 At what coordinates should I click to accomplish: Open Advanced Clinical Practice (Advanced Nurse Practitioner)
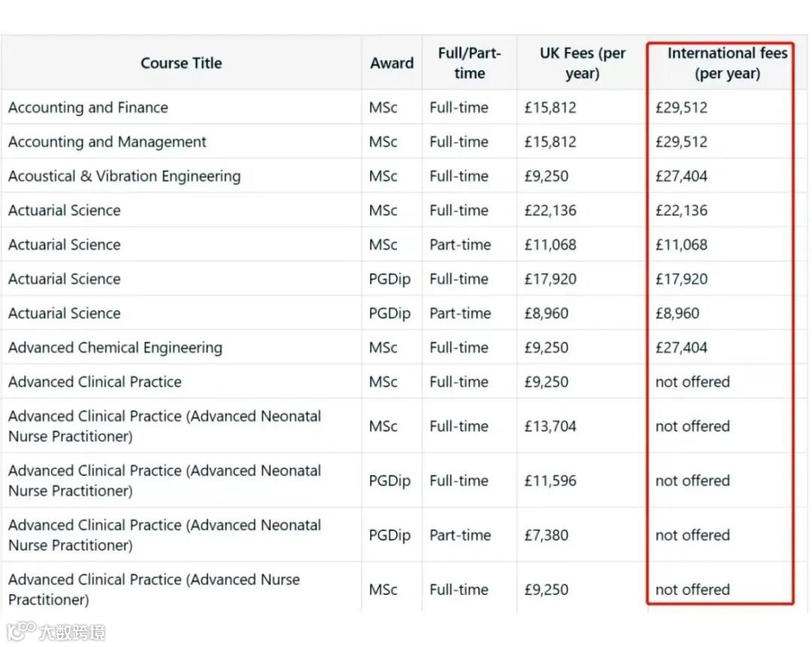click(153, 589)
